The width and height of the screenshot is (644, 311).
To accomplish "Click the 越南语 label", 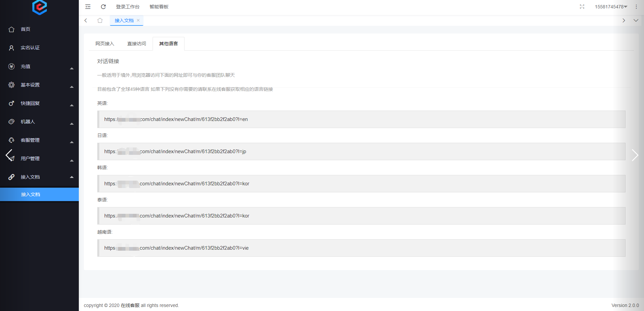I will coord(105,232).
